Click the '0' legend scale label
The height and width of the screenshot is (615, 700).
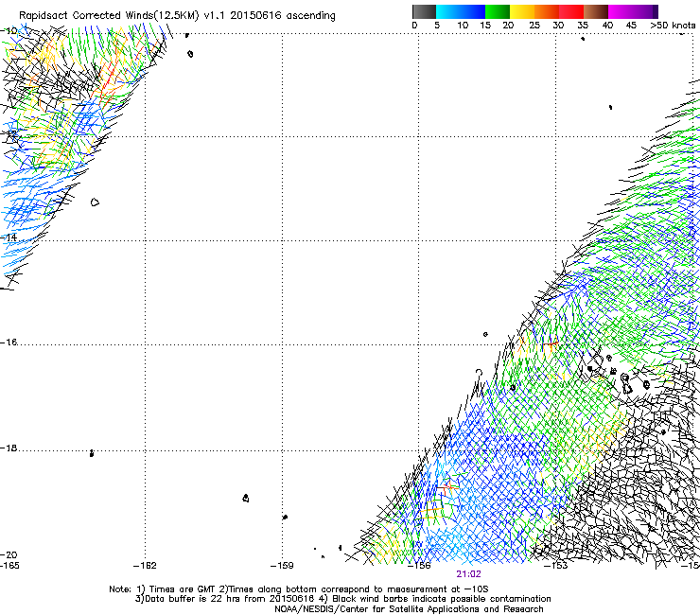pos(414,26)
